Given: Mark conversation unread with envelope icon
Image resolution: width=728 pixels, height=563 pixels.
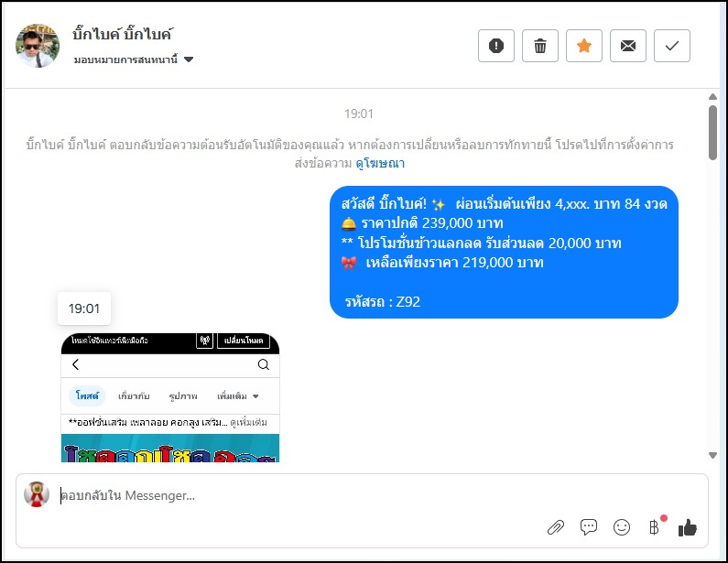Looking at the screenshot, I should coord(627,46).
